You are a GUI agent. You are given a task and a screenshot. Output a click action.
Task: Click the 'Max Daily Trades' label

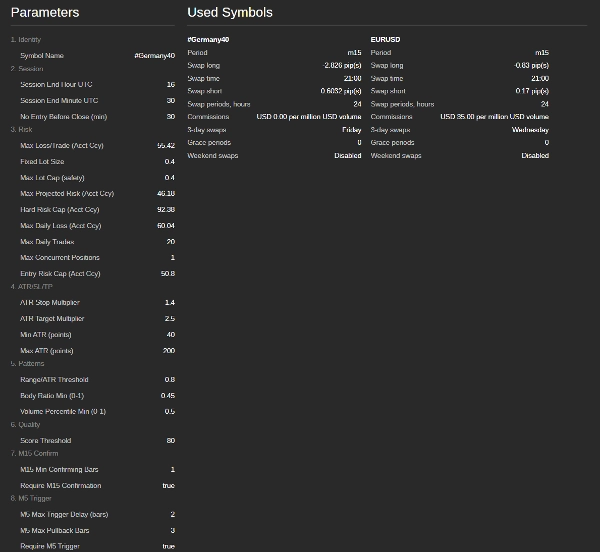[x=47, y=242]
